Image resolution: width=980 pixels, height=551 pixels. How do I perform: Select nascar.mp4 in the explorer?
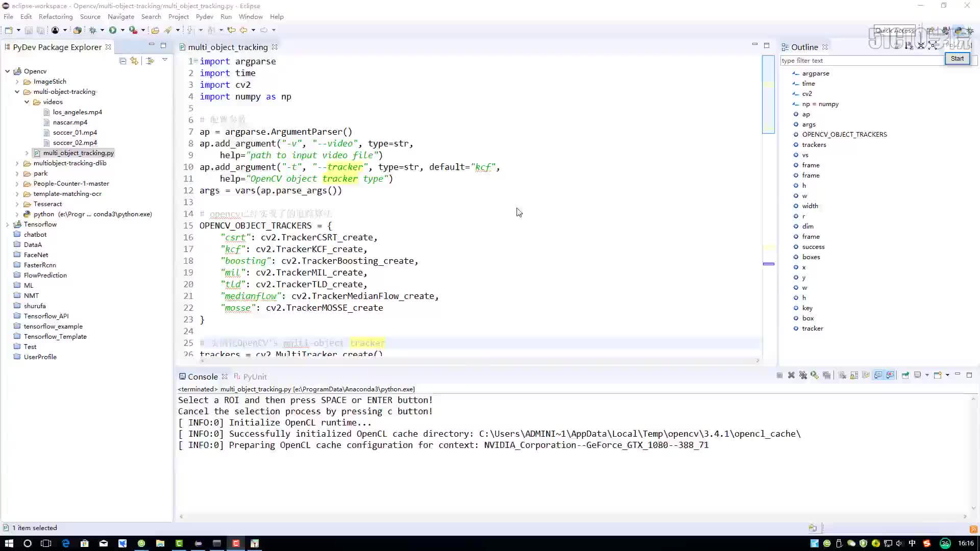tap(70, 122)
